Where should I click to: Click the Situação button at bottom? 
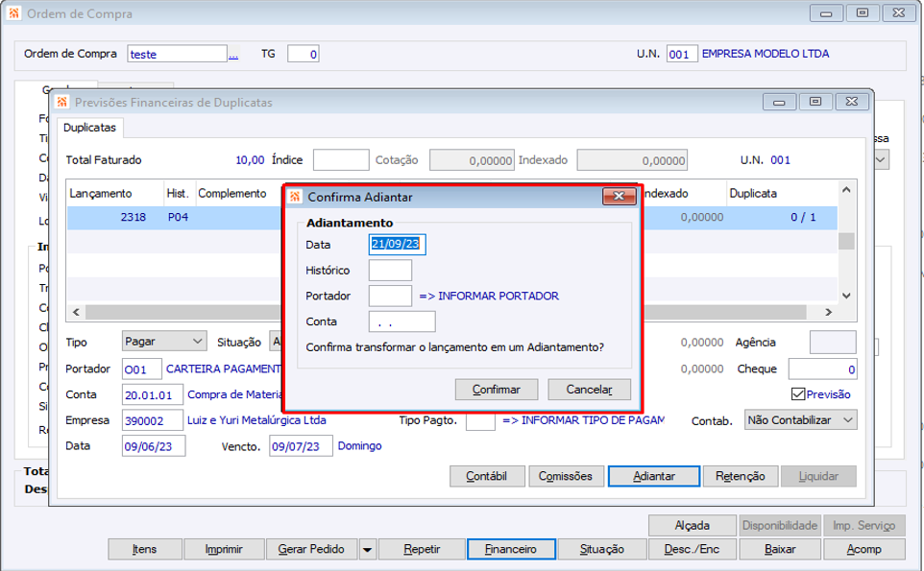(601, 549)
